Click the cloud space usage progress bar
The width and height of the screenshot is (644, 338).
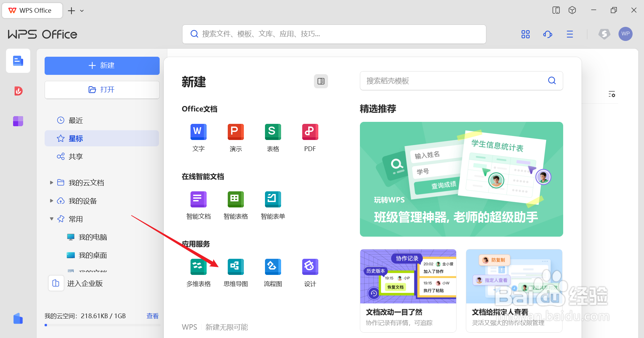102,325
